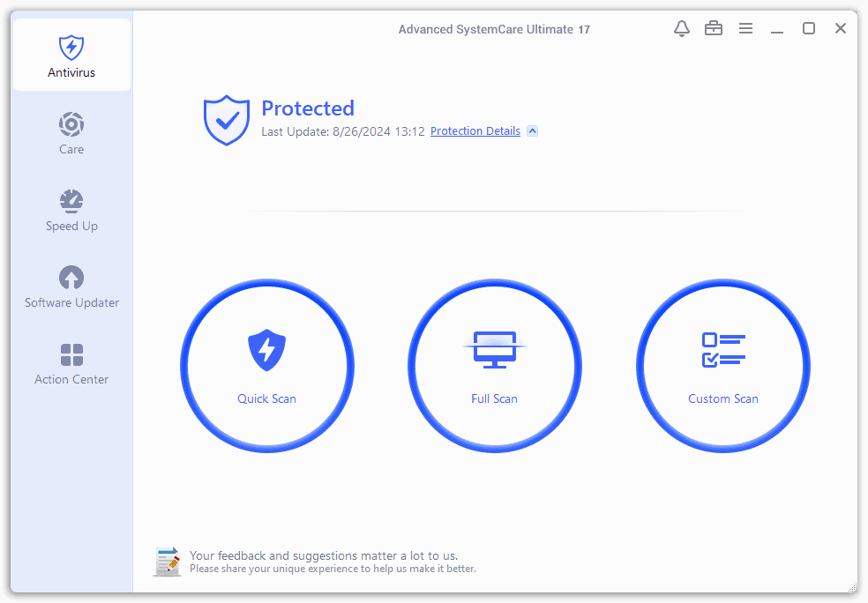
Task: Minimize the Advanced SystemCare window
Action: (x=776, y=28)
